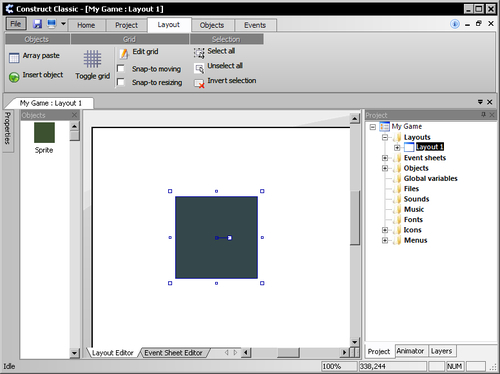
Task: Open the quick access toolbar dropdown arrow
Action: [x=63, y=24]
